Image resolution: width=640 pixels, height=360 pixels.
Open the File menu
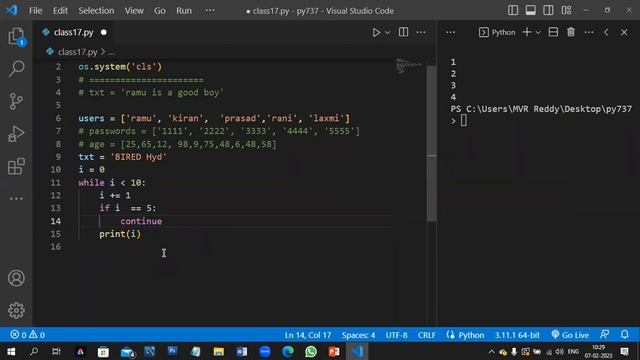point(36,11)
